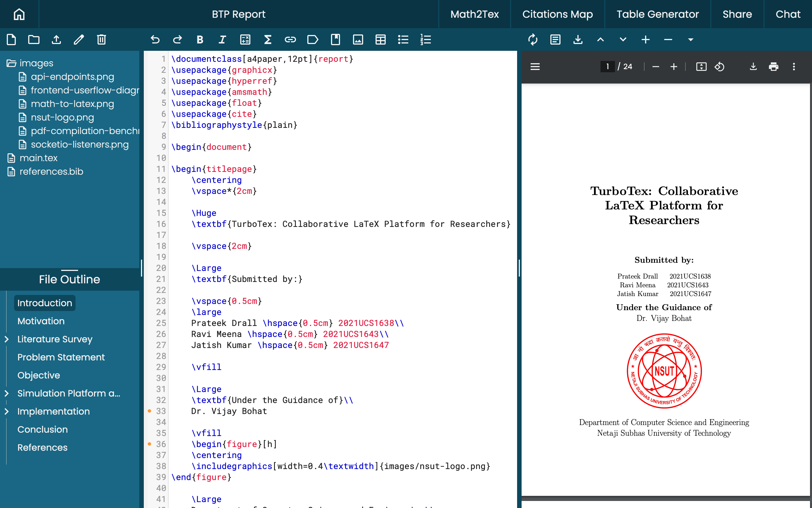This screenshot has height=508, width=812.
Task: Jump to Conclusion in outline
Action: tap(42, 429)
